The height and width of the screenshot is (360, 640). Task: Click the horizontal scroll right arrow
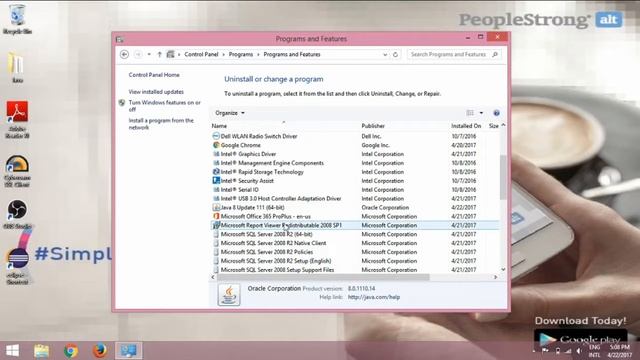pos(496,277)
